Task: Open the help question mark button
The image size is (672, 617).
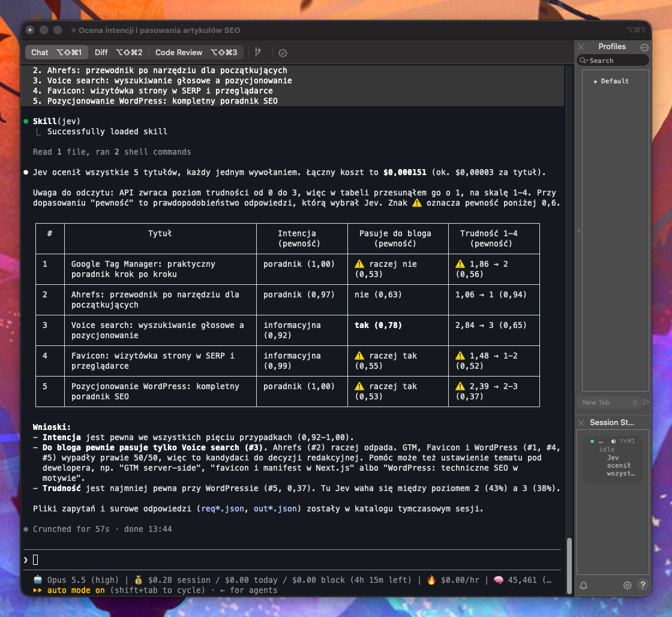Action: click(x=643, y=585)
